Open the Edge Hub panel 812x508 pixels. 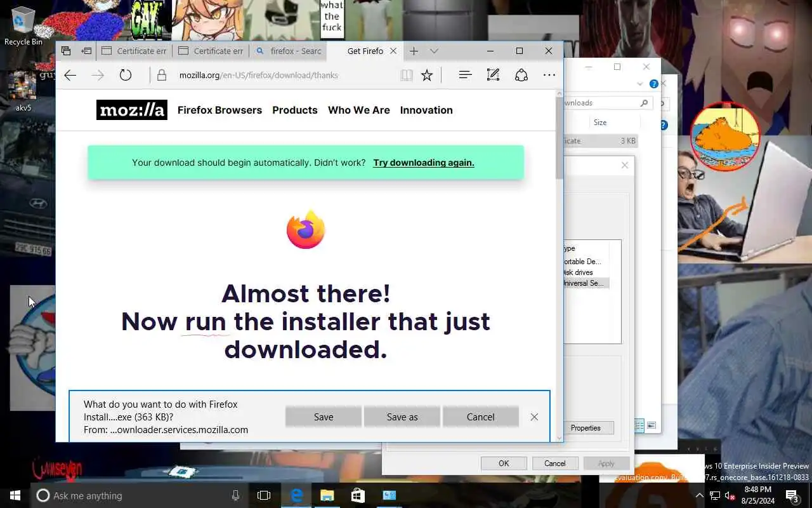pos(465,75)
